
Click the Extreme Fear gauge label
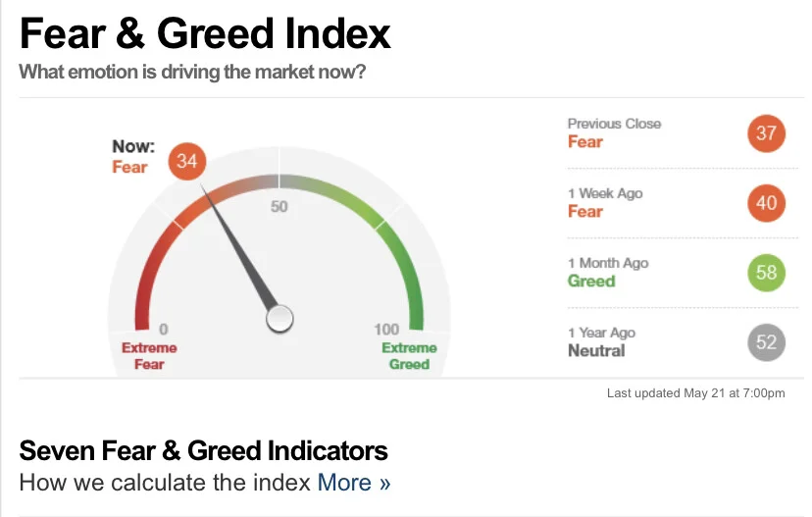click(x=149, y=356)
